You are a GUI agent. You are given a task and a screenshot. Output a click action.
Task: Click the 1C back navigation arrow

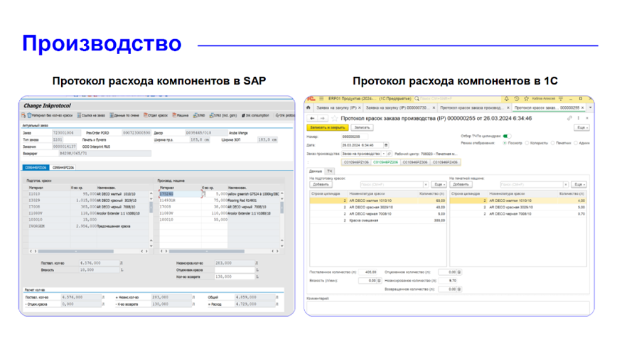312,118
